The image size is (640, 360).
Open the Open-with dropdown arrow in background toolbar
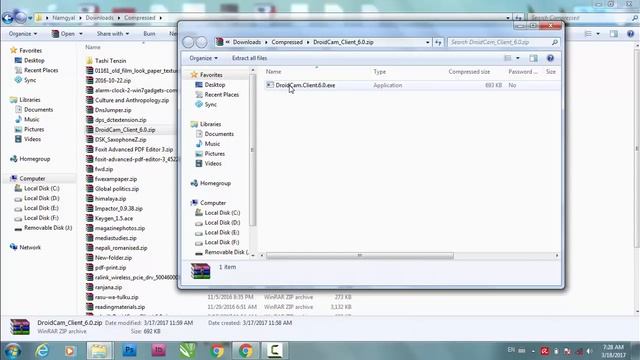click(x=81, y=34)
